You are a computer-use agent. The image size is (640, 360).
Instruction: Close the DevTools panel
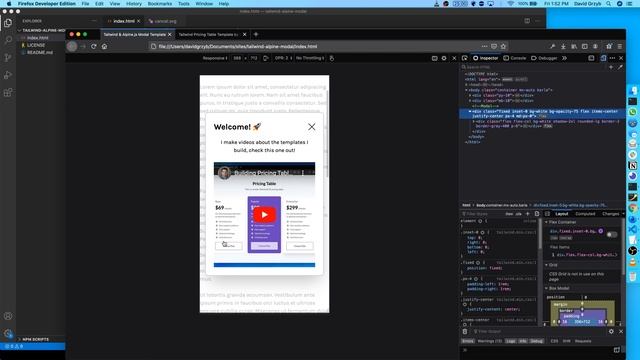click(621, 58)
